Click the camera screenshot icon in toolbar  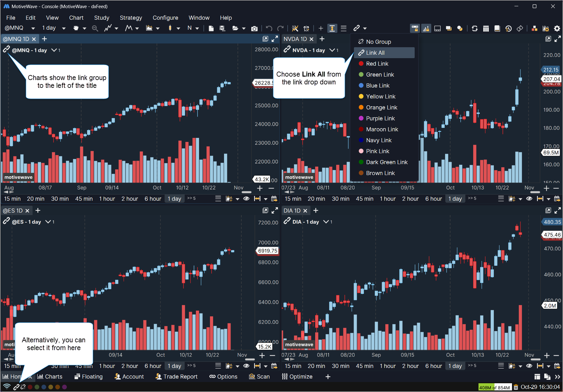pyautogui.click(x=254, y=28)
